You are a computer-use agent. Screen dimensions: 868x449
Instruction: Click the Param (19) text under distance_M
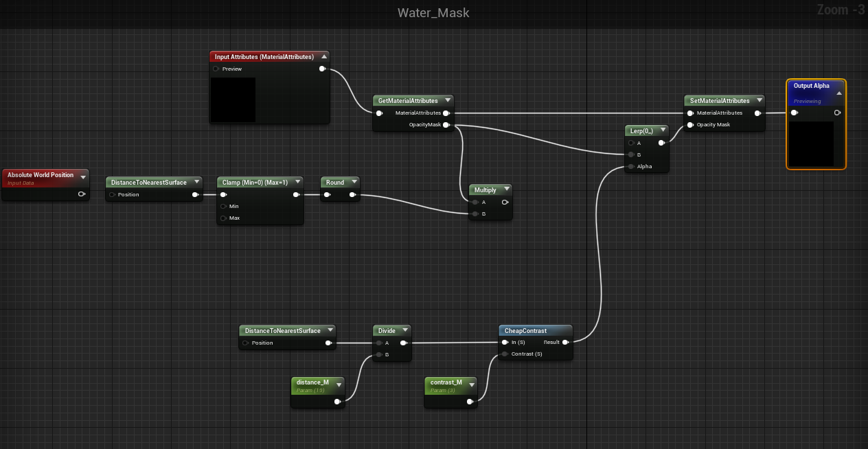310,390
